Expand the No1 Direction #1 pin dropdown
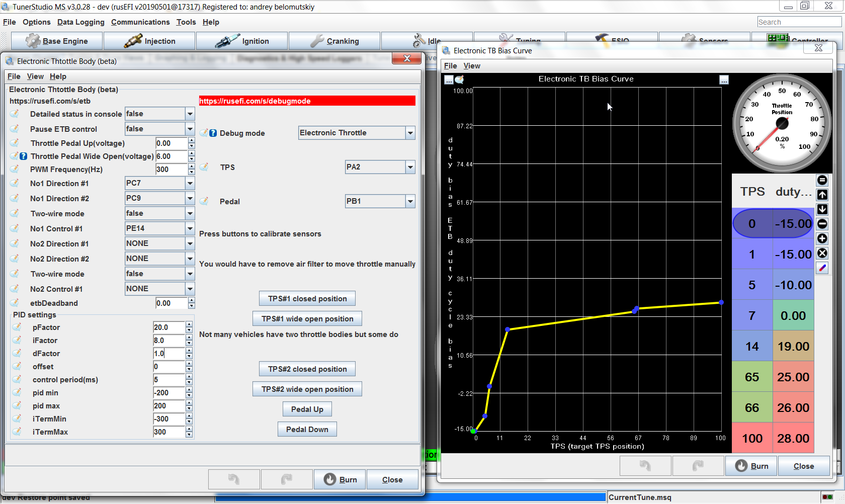The image size is (845, 504). [190, 184]
